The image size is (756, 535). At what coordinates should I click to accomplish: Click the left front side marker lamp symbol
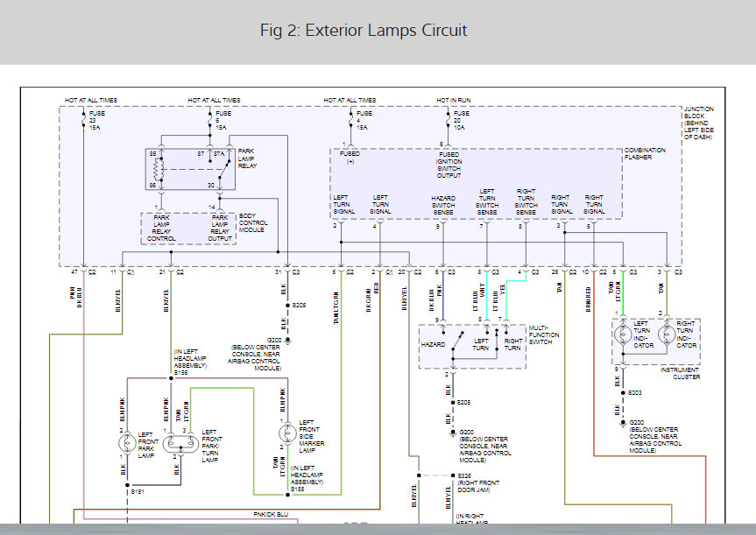(287, 433)
